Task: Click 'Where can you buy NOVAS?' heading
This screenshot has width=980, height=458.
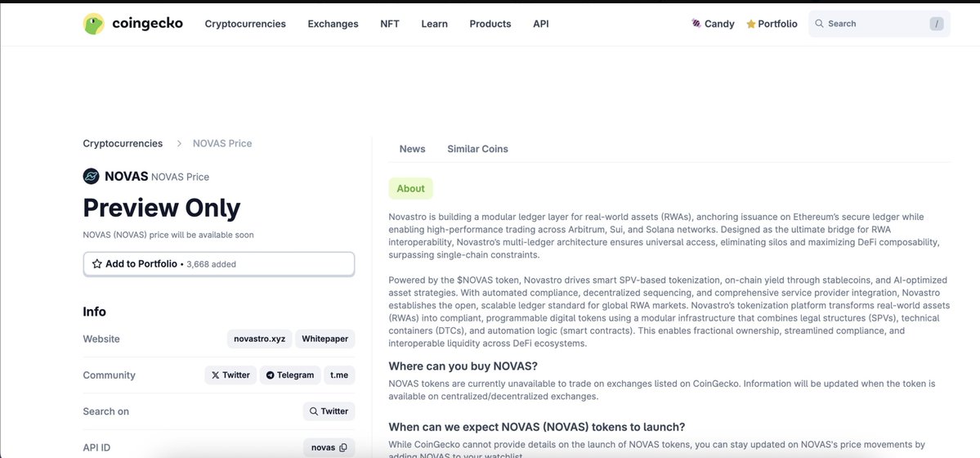Action: [463, 366]
